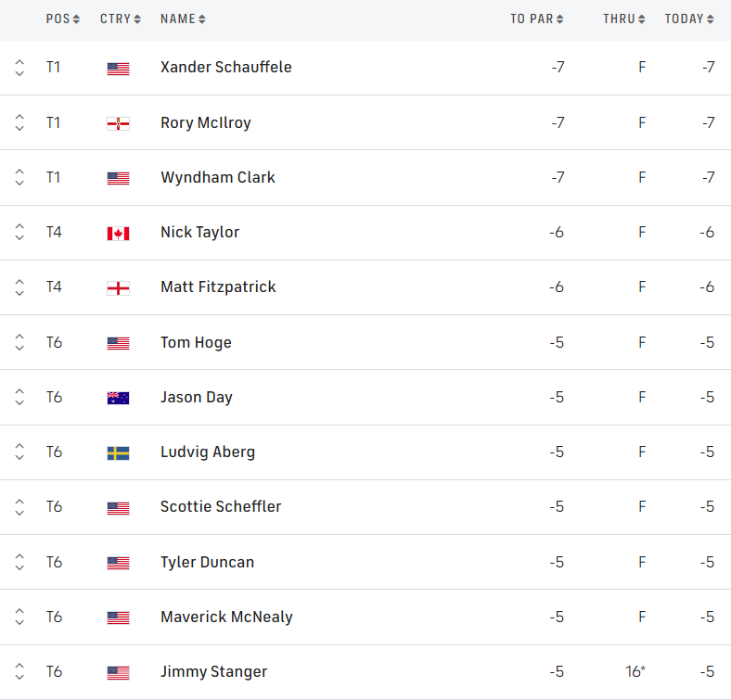The height and width of the screenshot is (700, 731).
Task: Expand Tyler Duncan's row details
Action: pos(19,562)
